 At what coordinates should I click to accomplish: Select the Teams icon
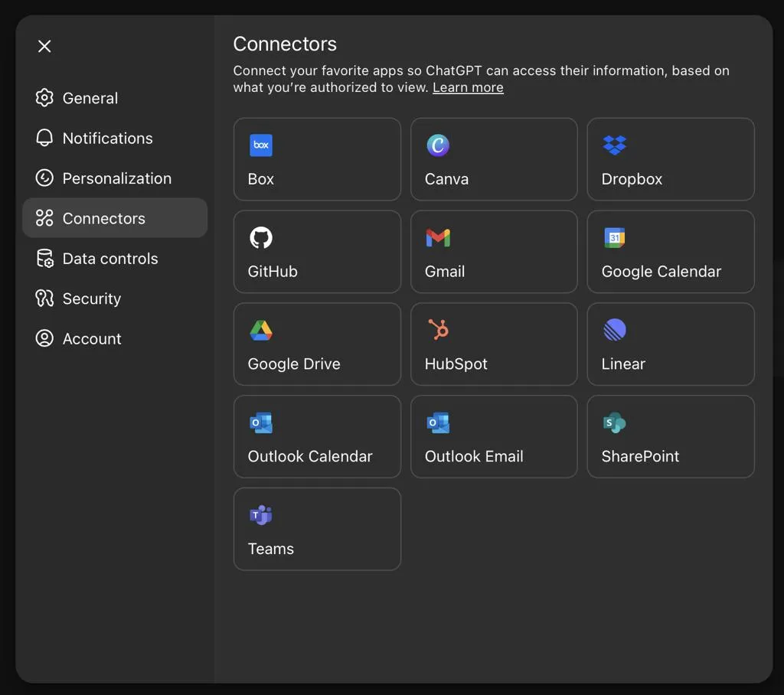click(261, 515)
